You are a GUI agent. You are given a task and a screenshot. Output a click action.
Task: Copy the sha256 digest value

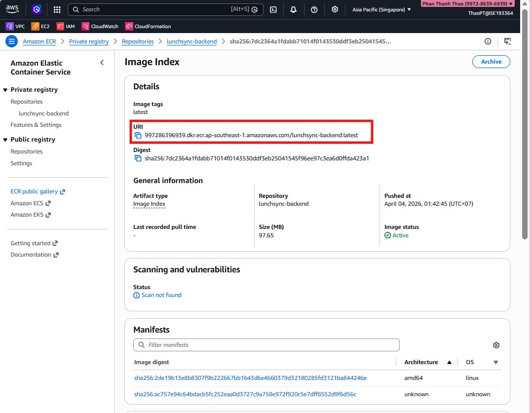(x=138, y=158)
